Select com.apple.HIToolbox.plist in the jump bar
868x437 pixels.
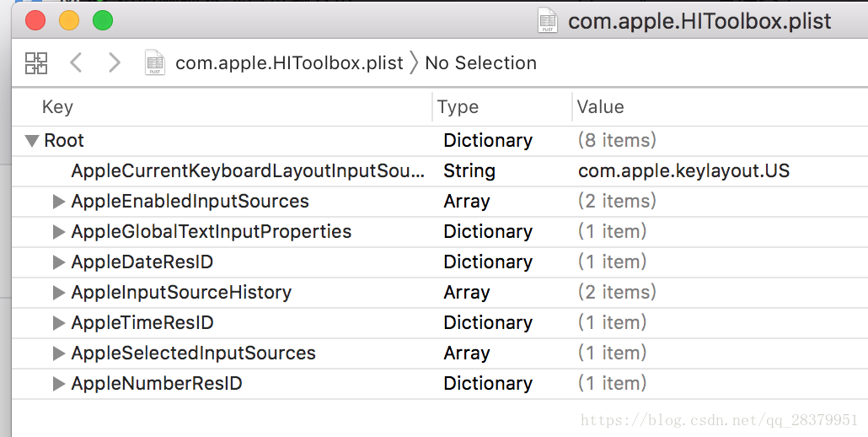click(x=289, y=63)
